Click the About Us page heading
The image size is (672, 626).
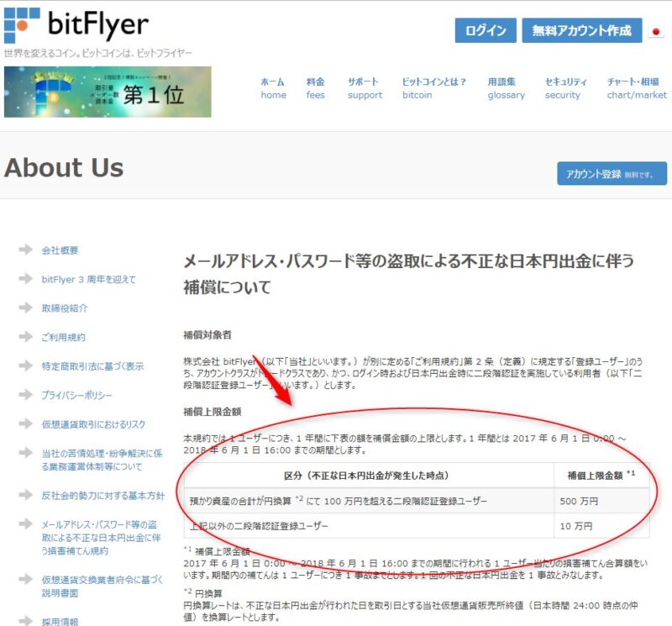64,167
